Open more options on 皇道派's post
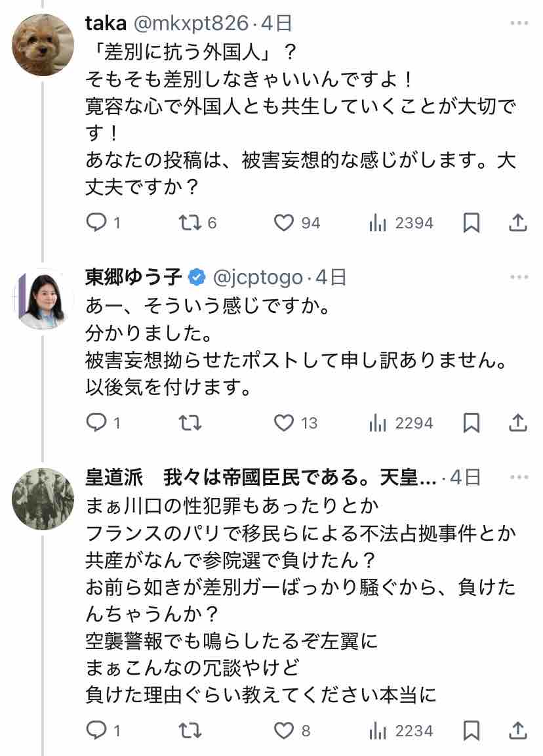Viewport: 543px width, 756px height. click(x=518, y=477)
